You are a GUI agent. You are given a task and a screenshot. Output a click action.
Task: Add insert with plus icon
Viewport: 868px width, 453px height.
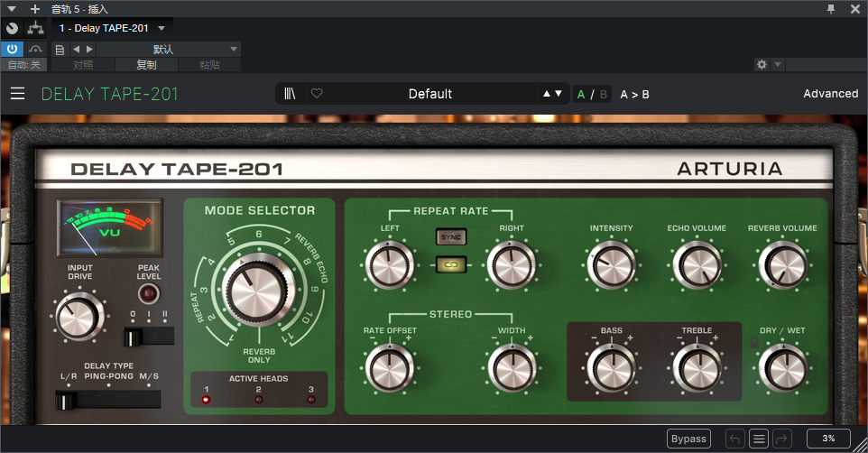pyautogui.click(x=35, y=9)
